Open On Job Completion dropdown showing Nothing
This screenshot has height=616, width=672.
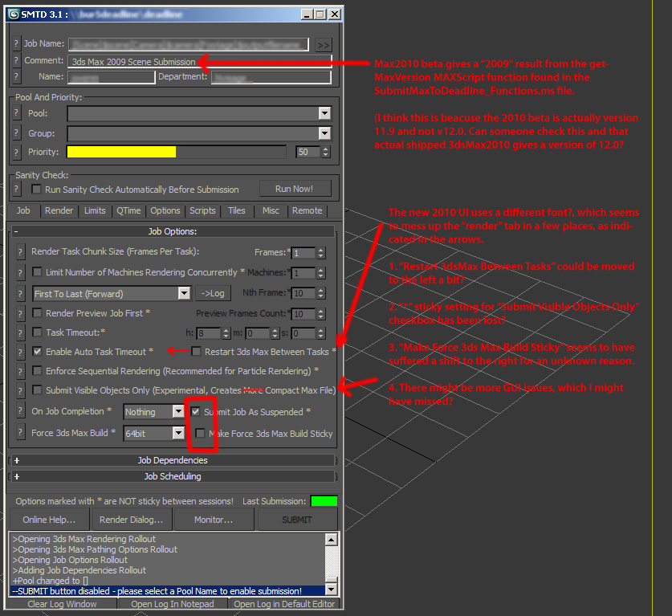coord(178,412)
